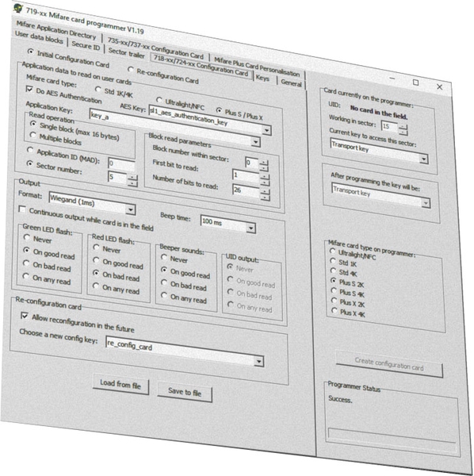Open the output Format dropdown
The height and width of the screenshot is (476, 474).
coord(131,209)
